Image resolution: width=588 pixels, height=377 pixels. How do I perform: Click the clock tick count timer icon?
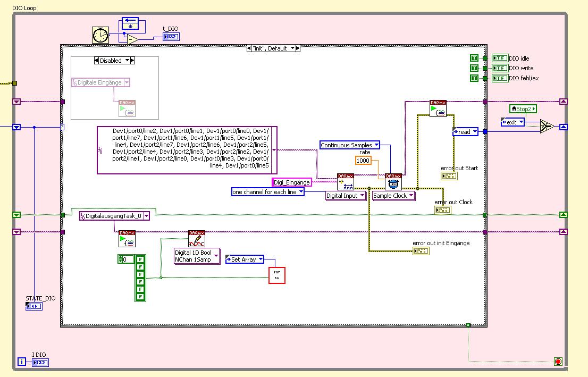[100, 35]
